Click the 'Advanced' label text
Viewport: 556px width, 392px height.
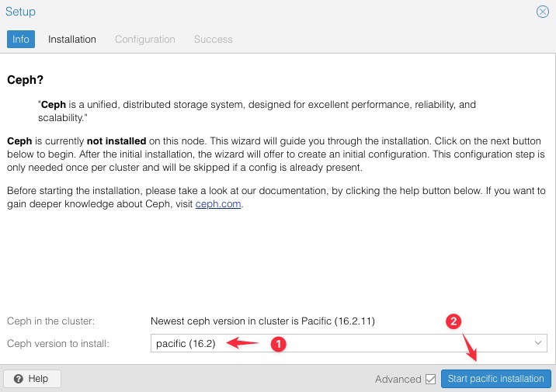click(398, 380)
